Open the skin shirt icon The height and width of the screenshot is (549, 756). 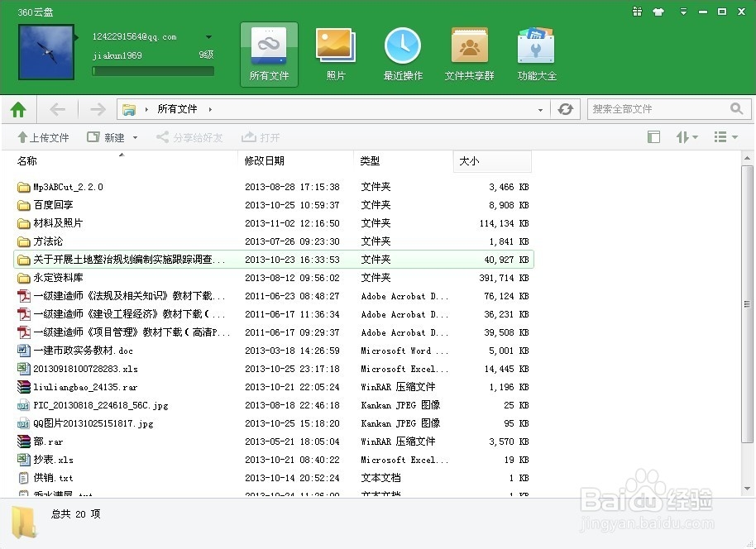click(658, 12)
